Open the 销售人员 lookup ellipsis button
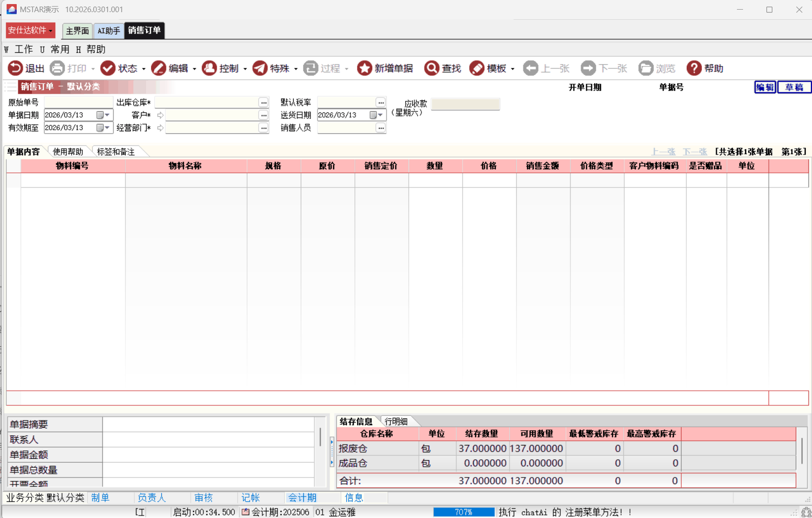 [x=381, y=128]
